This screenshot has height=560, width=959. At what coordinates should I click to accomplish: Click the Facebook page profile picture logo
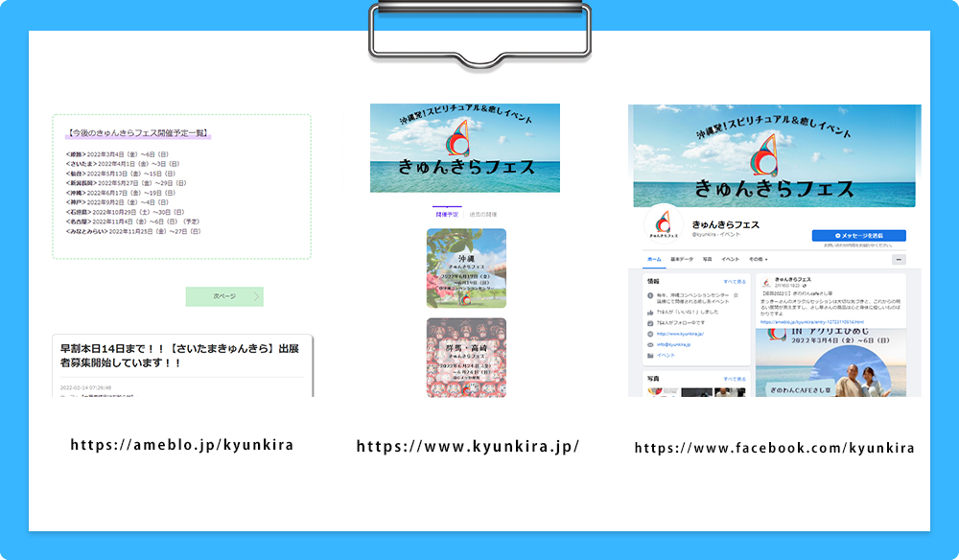point(664,223)
